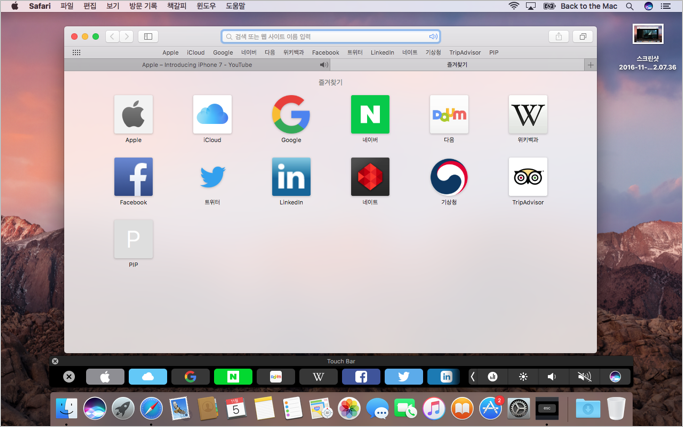Image resolution: width=683 pixels, height=427 pixels.
Task: Open System Preferences from the Dock
Action: (x=518, y=408)
